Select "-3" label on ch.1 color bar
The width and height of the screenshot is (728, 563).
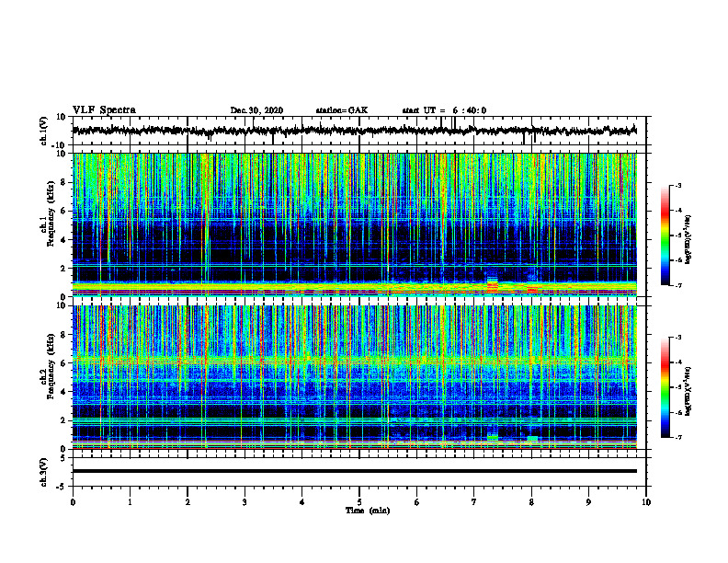677,185
